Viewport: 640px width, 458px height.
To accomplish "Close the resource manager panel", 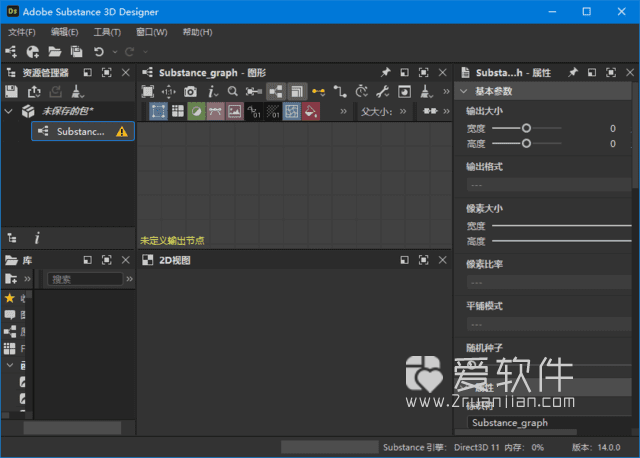I will 126,72.
